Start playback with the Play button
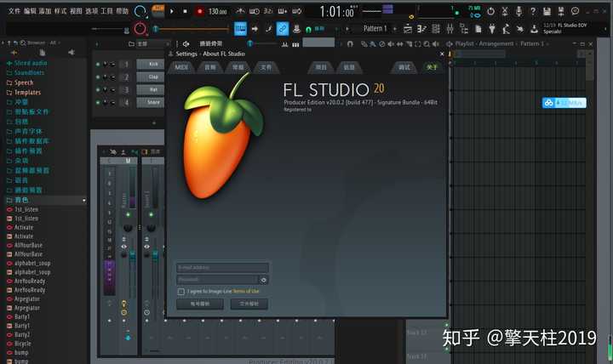The image size is (613, 364). [172, 11]
